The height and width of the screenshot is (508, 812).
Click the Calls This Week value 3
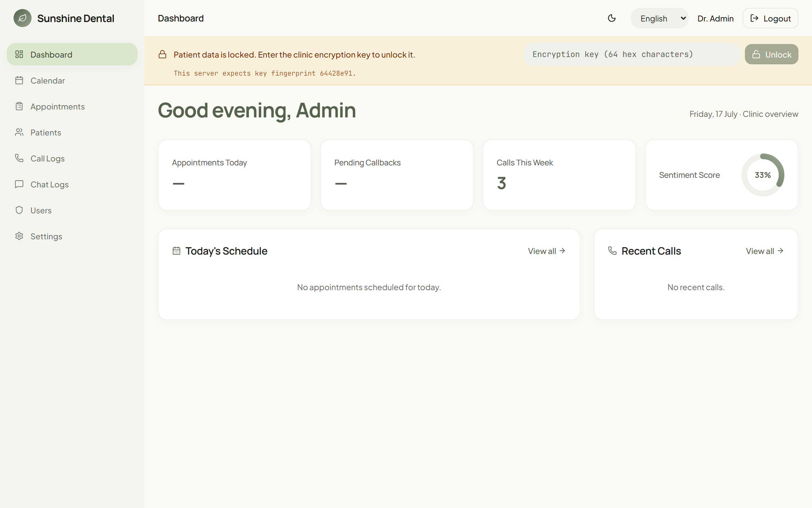501,183
